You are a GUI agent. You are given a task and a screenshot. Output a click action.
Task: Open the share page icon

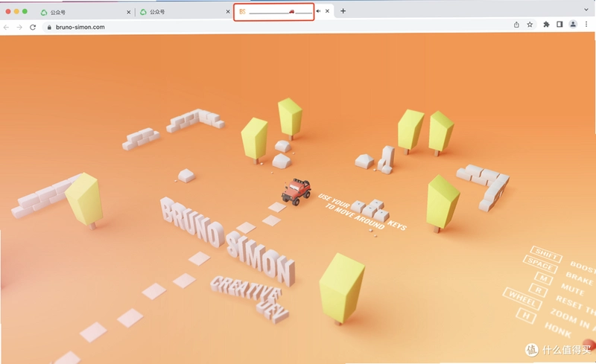tap(516, 25)
